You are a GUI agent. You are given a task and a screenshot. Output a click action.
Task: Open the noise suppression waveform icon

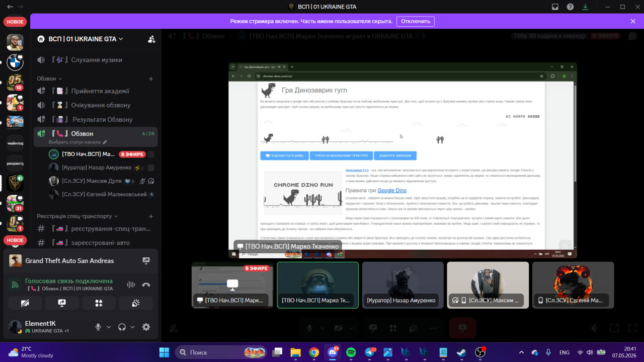click(131, 284)
